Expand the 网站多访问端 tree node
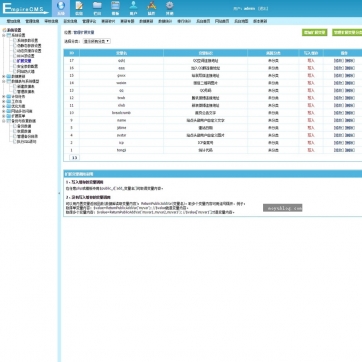 click(x=4, y=111)
